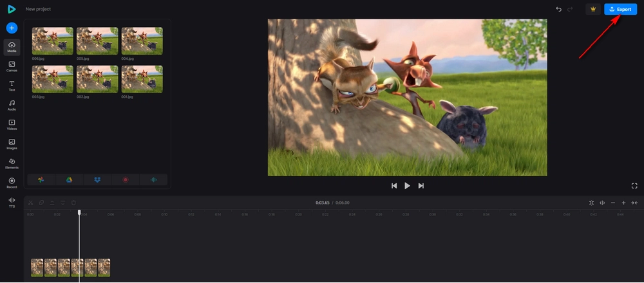This screenshot has width=644, height=283.
Task: Open the Text tab in sidebar
Action: point(12,86)
